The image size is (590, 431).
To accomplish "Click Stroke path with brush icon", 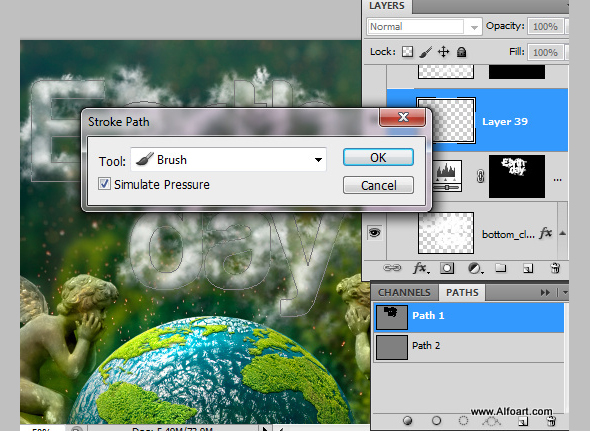I will coord(436,420).
